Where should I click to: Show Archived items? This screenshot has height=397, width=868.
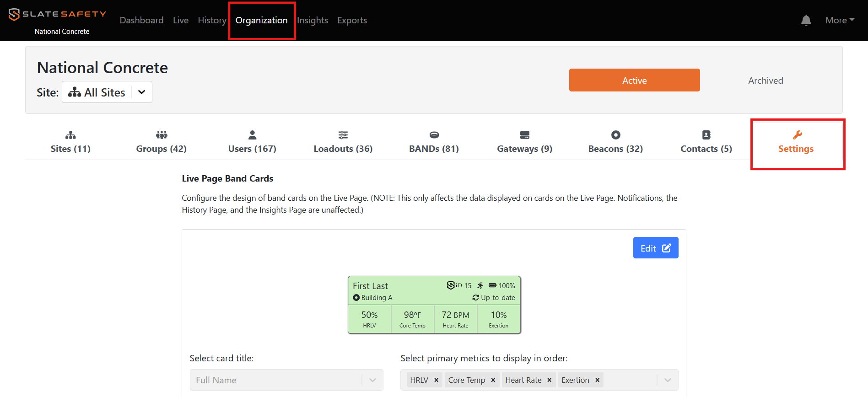766,80
